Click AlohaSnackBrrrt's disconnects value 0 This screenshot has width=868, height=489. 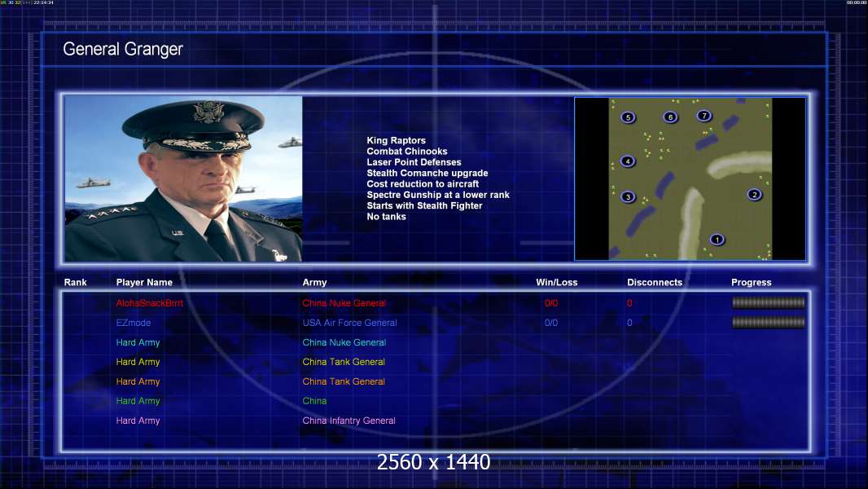tap(629, 303)
